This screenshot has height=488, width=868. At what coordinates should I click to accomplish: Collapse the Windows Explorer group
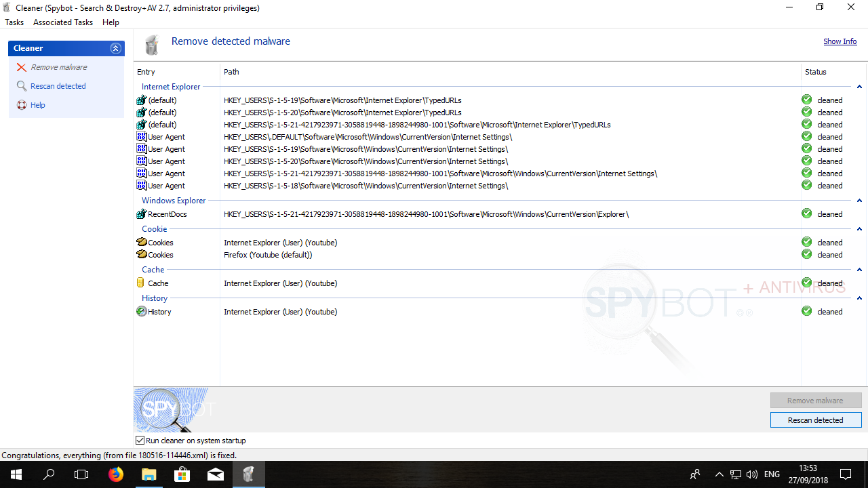[860, 201]
